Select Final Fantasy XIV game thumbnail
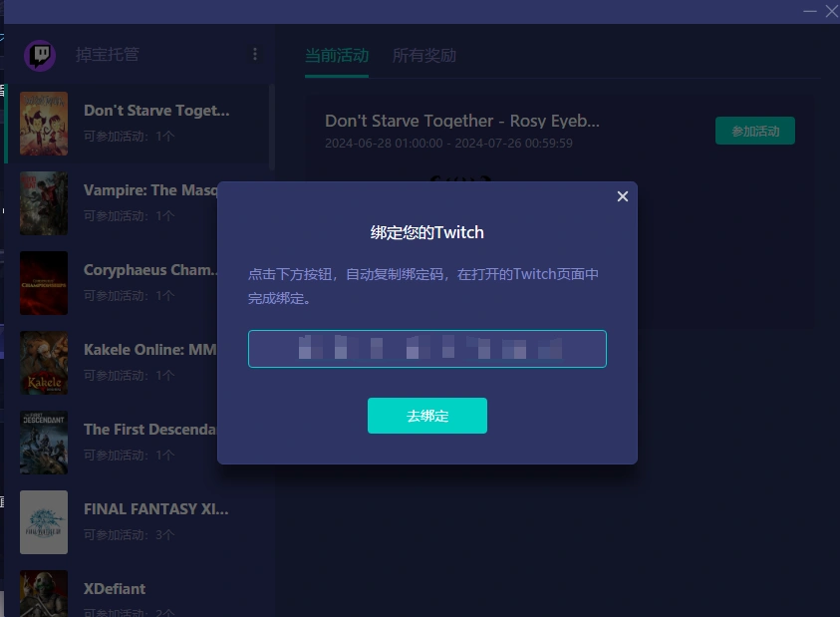The image size is (840, 617). click(x=44, y=522)
